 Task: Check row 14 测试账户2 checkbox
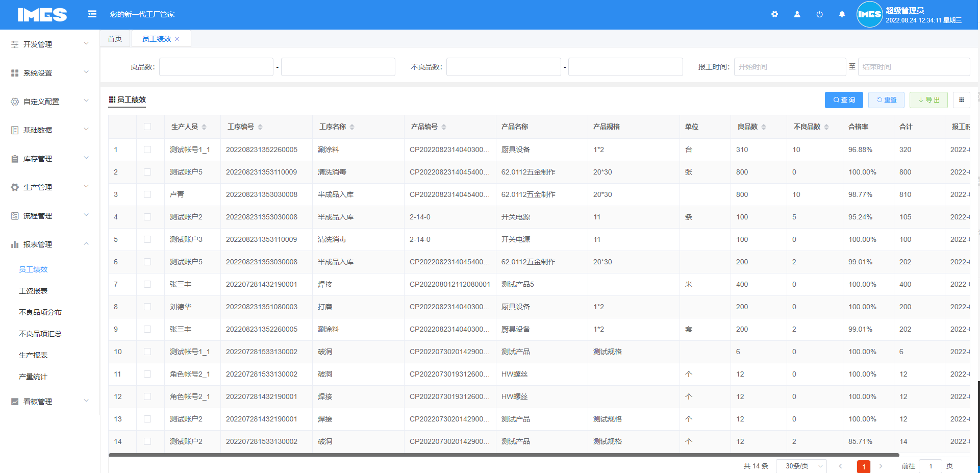pyautogui.click(x=147, y=441)
